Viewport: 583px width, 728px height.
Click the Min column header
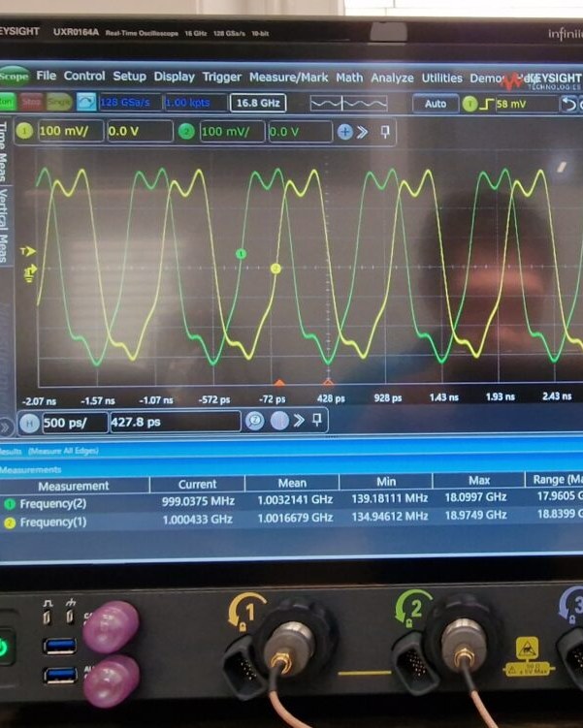386,482
